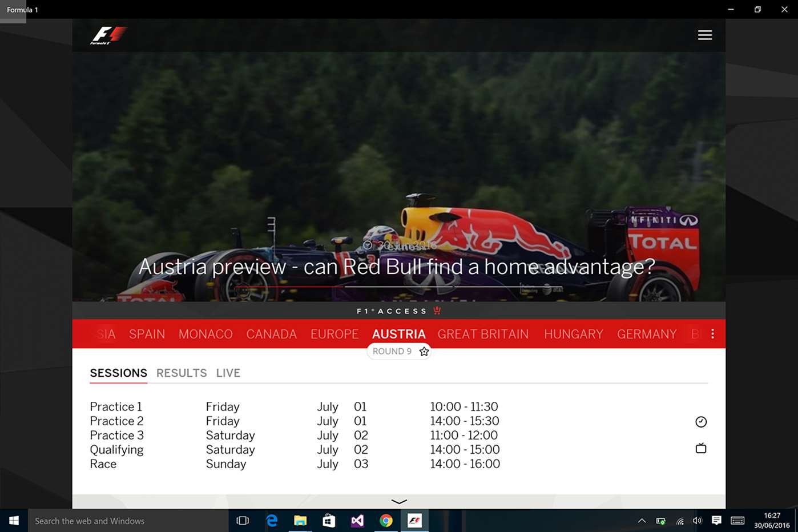Click the Practice 3 session row
Image resolution: width=798 pixels, height=532 pixels.
tap(295, 435)
